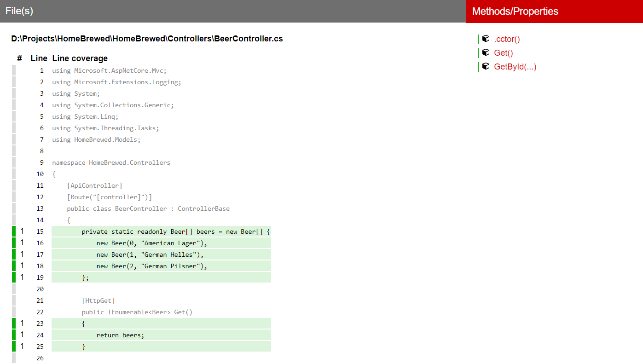Viewport: 643px width, 364px height.
Task: Click the 'Line coverage' column header
Action: pos(80,58)
